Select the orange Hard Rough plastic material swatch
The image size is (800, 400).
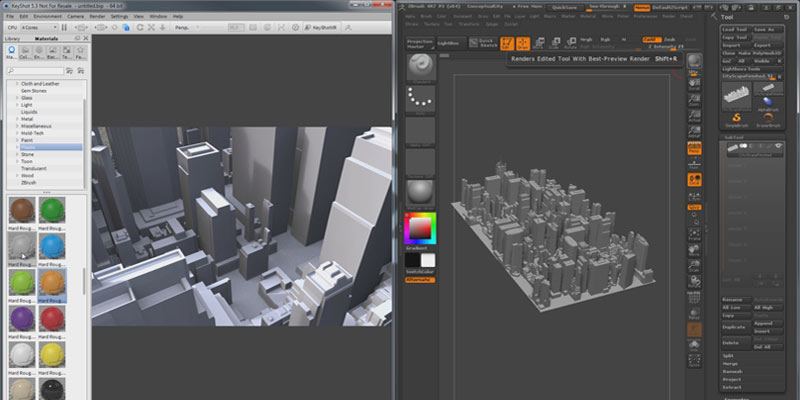(x=52, y=282)
